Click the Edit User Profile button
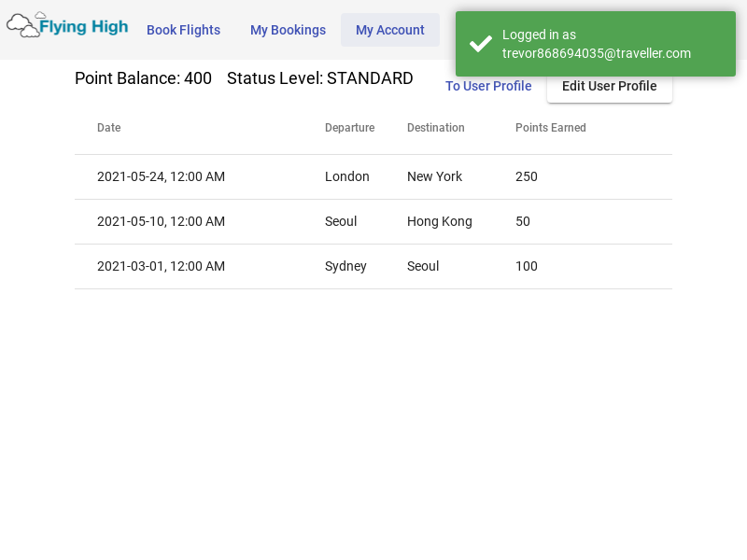 point(610,86)
